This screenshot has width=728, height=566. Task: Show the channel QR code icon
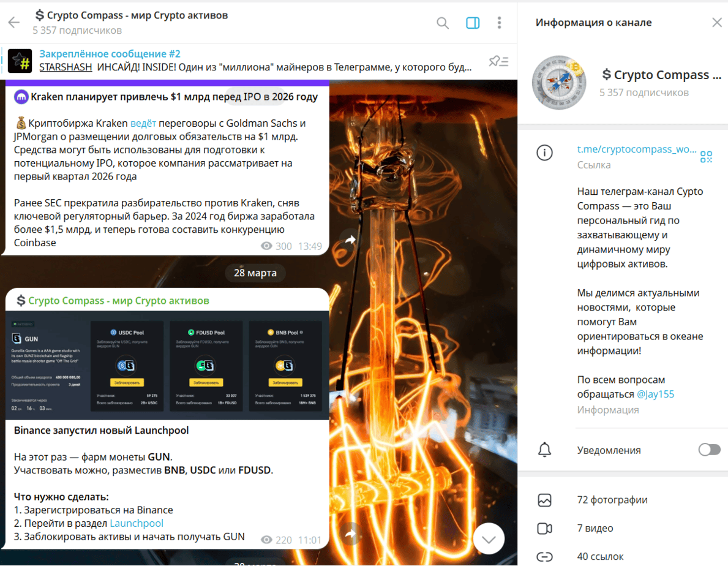tap(706, 157)
